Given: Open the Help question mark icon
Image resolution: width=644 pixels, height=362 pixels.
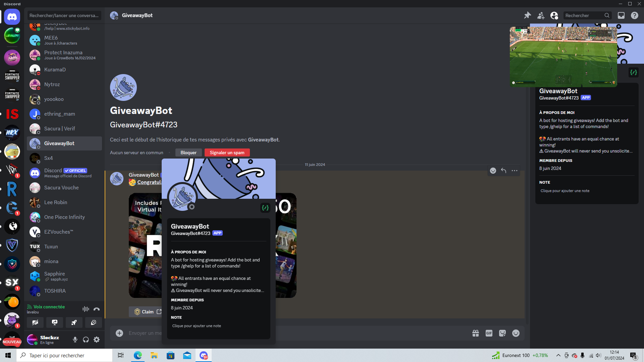Looking at the screenshot, I should point(635,15).
